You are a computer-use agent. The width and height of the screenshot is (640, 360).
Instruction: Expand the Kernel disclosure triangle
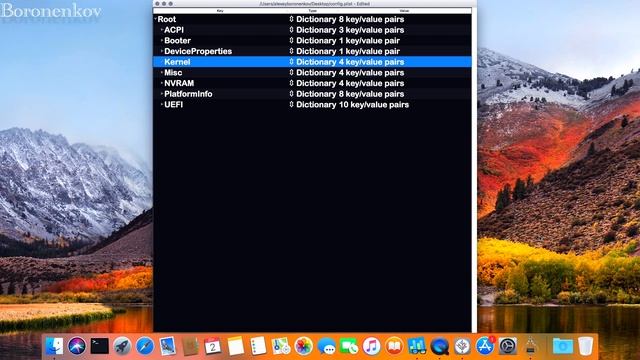pyautogui.click(x=162, y=62)
